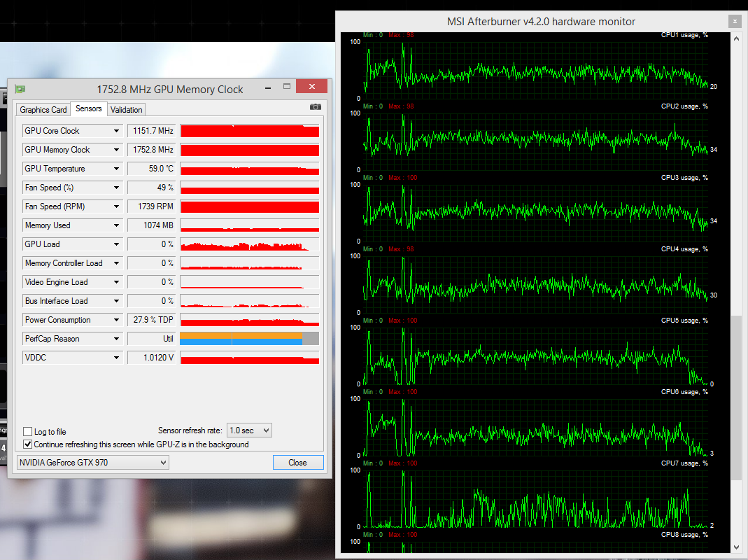The height and width of the screenshot is (560, 748).
Task: Minimize the GPU-Z window
Action: point(268,87)
